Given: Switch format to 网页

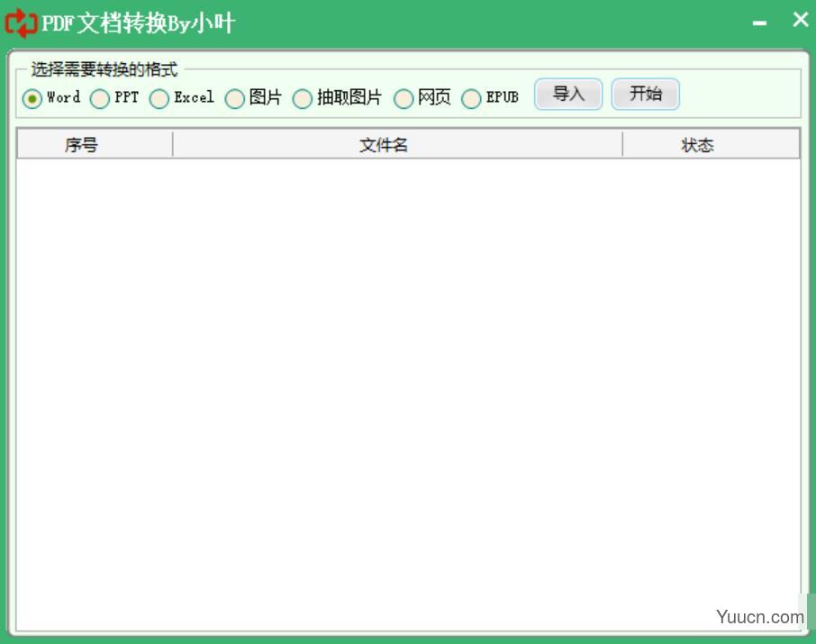Looking at the screenshot, I should pyautogui.click(x=403, y=99).
